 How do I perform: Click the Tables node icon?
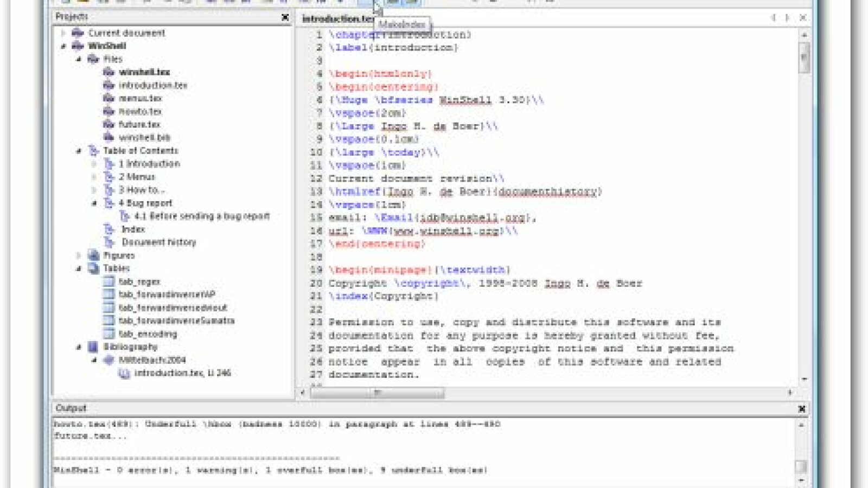(93, 268)
